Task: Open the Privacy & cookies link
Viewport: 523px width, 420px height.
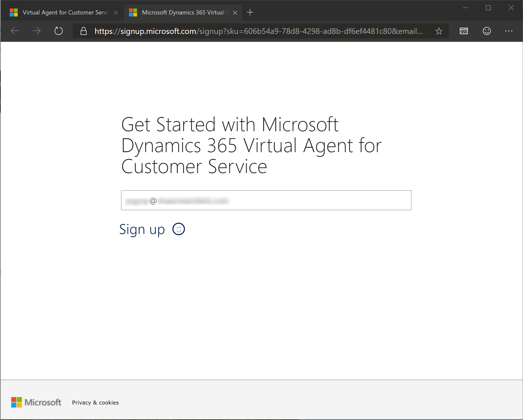Action: coord(95,403)
